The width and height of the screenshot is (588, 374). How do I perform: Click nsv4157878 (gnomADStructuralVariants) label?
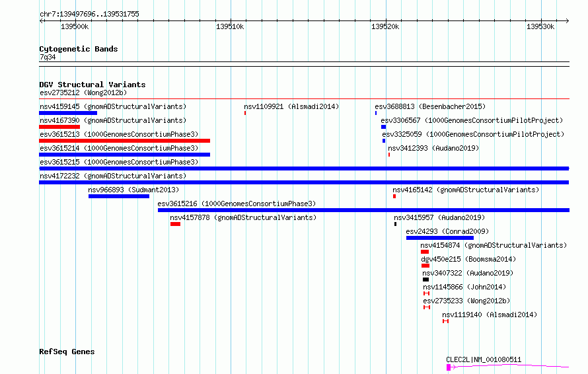243,217
